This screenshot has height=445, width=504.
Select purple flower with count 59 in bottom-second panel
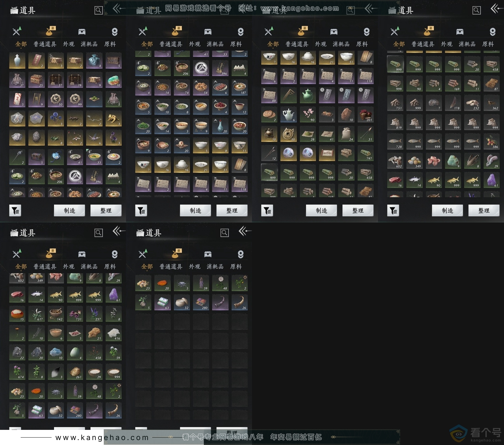click(201, 283)
